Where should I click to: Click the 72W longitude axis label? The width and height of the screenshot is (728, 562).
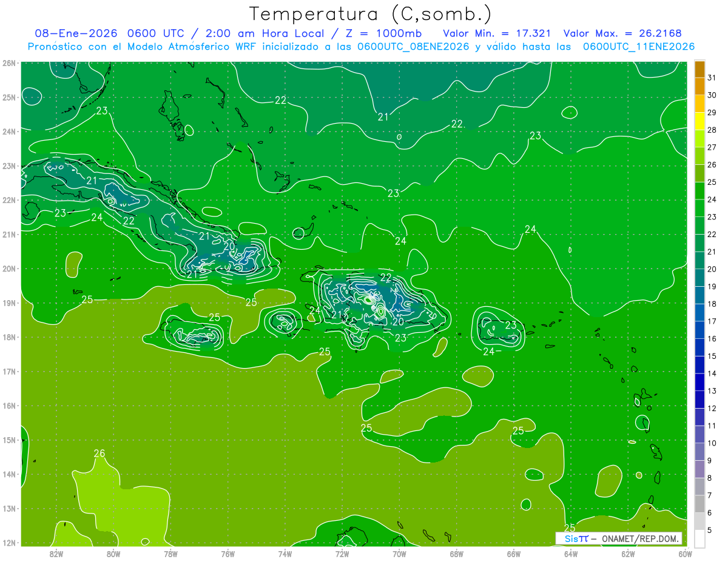point(342,554)
